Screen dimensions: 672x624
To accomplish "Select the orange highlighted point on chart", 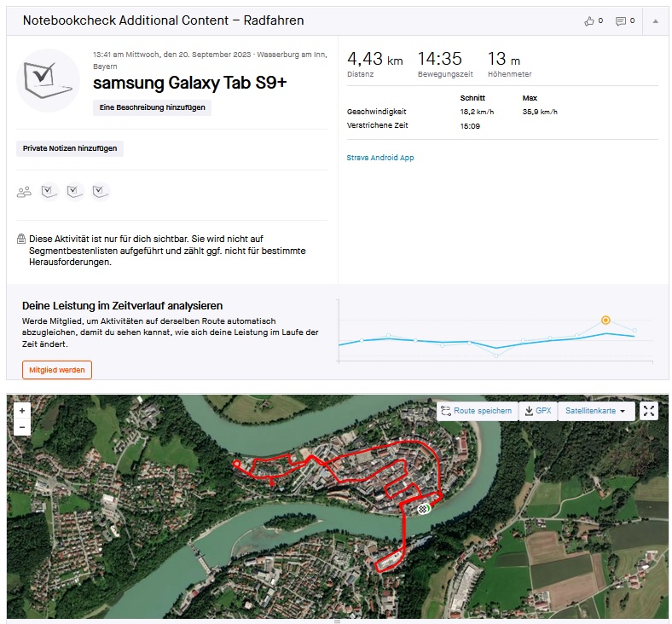I will tap(605, 320).
